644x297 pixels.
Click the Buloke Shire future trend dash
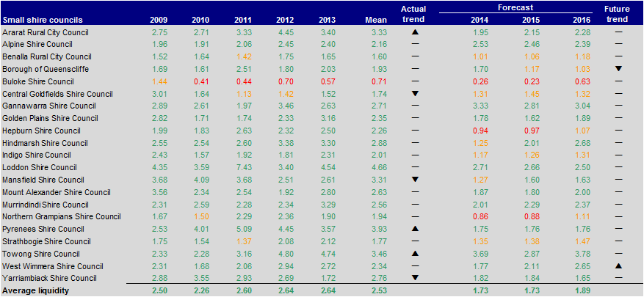pyautogui.click(x=618, y=81)
